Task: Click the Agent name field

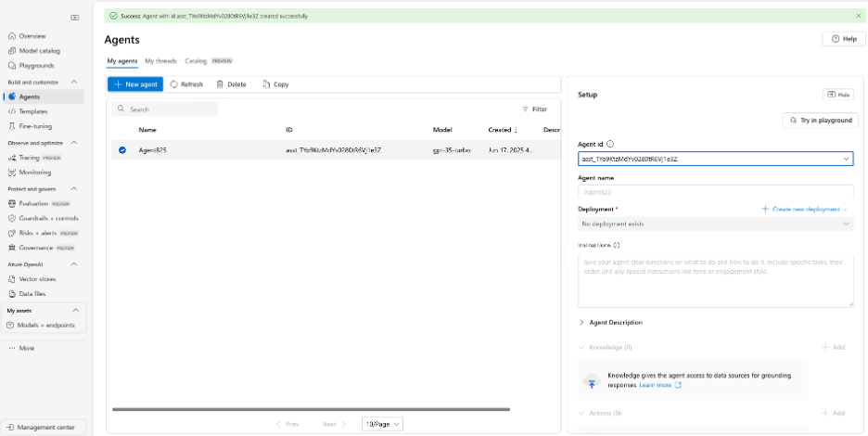Action: [715, 192]
